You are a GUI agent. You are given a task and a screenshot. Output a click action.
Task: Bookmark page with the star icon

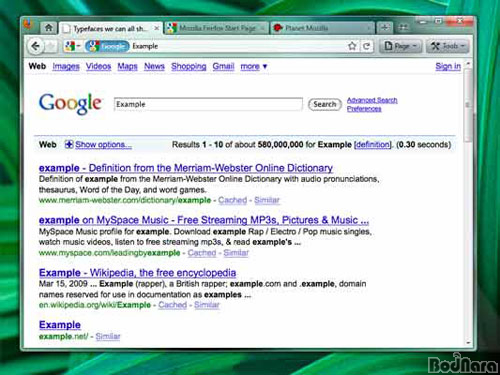point(352,46)
